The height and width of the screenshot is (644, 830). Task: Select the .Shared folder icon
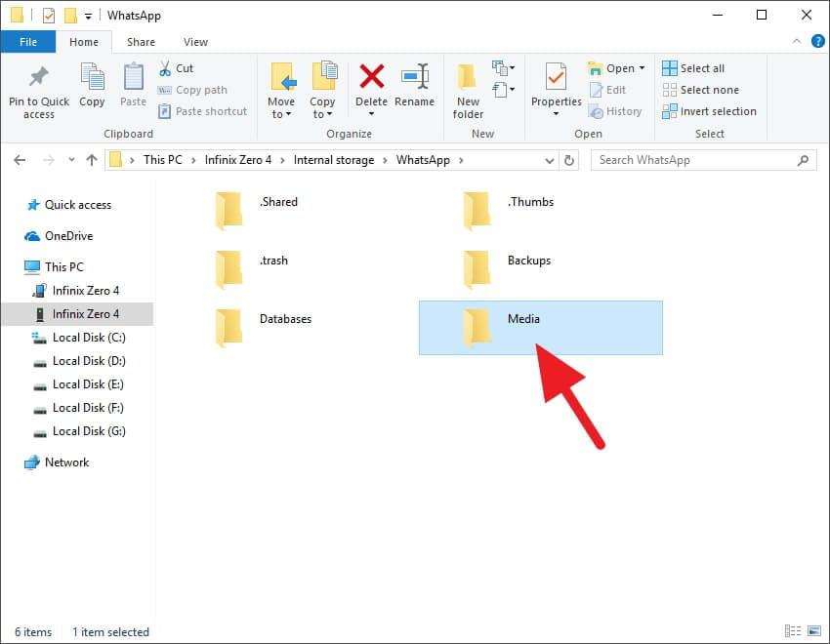pos(228,212)
